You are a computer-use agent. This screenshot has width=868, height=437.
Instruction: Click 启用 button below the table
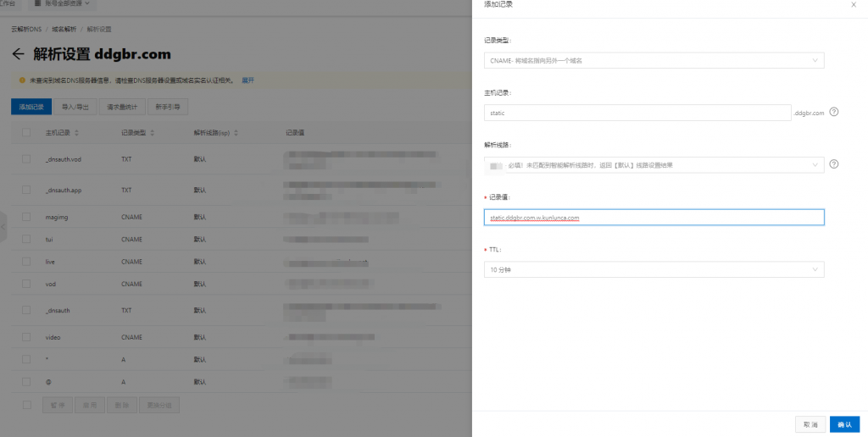click(90, 405)
